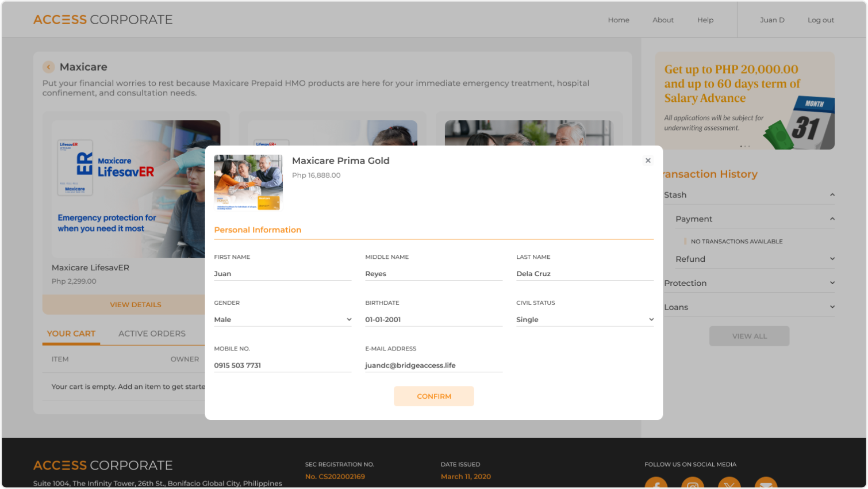The width and height of the screenshot is (868, 489).
Task: Click the Middle Name field
Action: (x=434, y=274)
